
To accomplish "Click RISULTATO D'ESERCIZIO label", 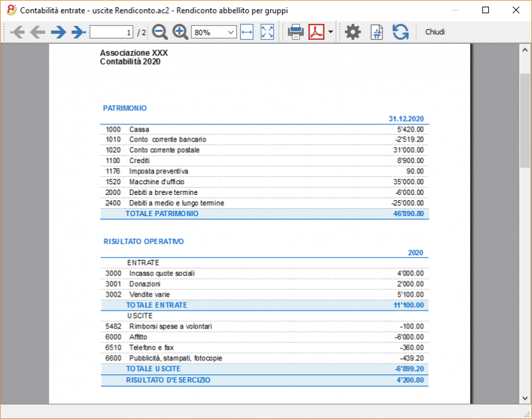I will point(168,380).
